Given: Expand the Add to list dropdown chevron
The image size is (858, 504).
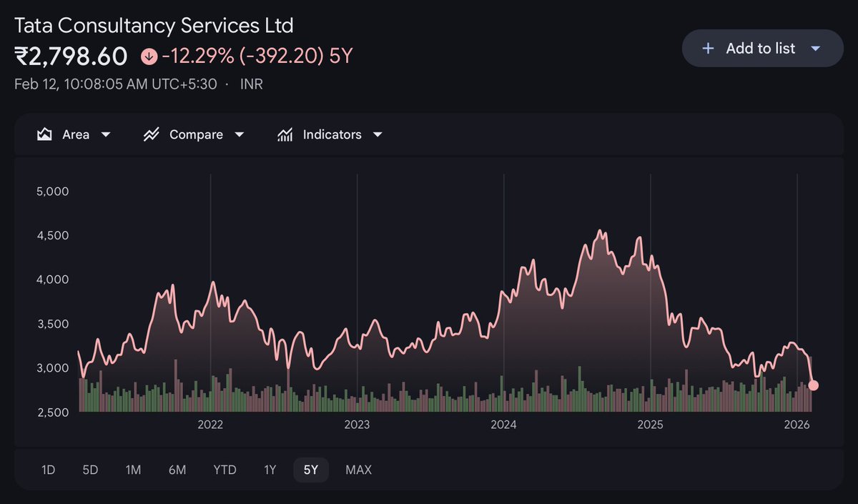Looking at the screenshot, I should pos(816,48).
